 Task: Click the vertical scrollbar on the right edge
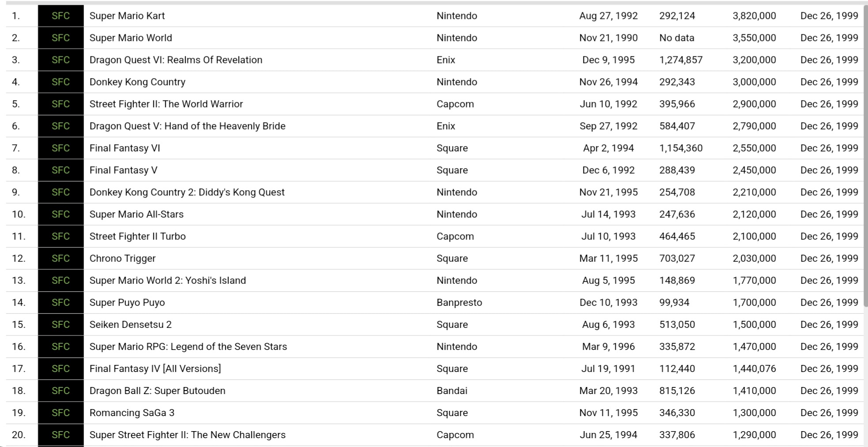click(866, 154)
